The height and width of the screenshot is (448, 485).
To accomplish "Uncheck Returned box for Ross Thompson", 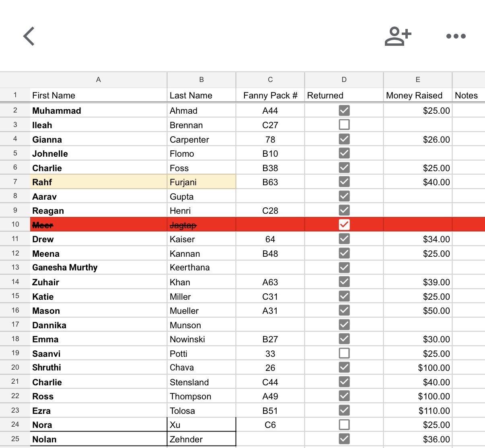I will pyautogui.click(x=344, y=396).
